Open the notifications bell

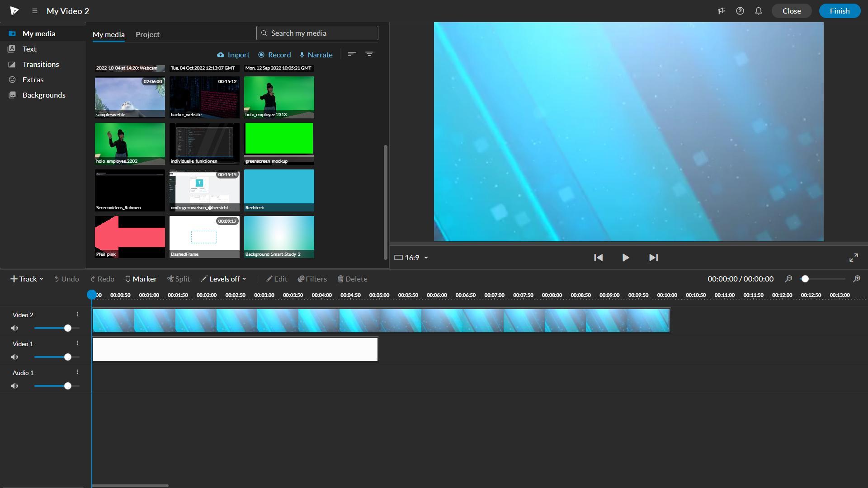759,11
